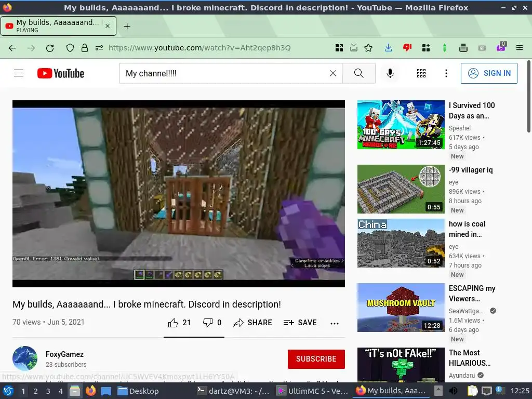Open more actions ellipsis below the video
This screenshot has height=399, width=532.
click(335, 323)
